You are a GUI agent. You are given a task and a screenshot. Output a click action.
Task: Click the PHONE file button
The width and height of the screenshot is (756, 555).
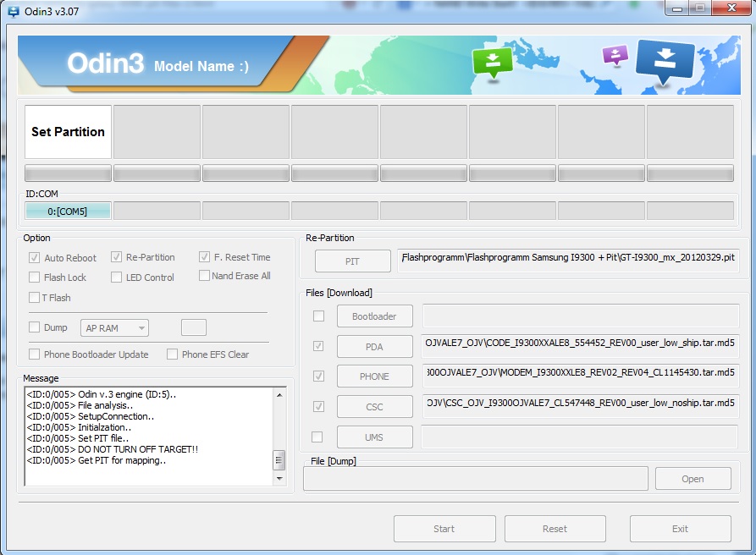click(375, 376)
